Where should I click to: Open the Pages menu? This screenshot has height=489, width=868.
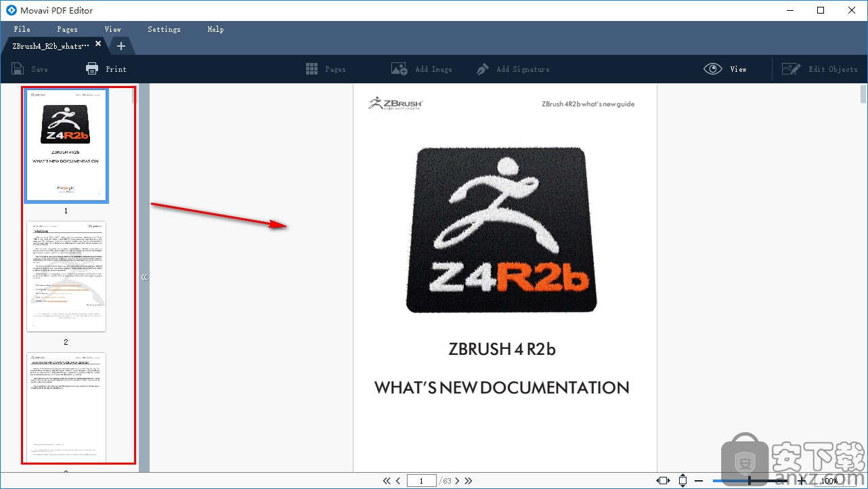(67, 29)
